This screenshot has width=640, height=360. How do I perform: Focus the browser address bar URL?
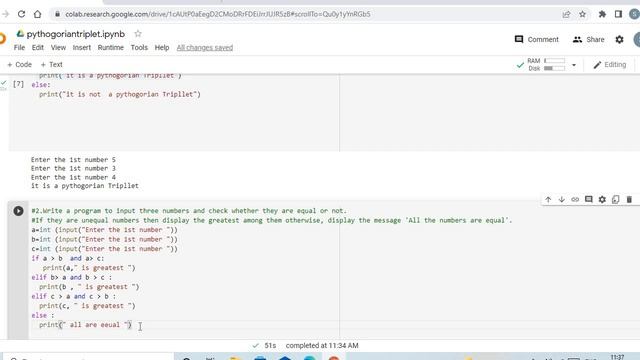pyautogui.click(x=218, y=14)
